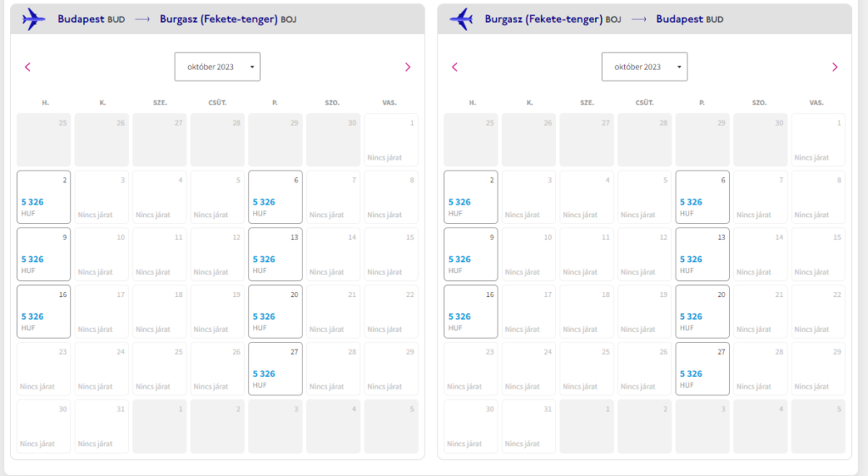Pick October 16 outbound flight
Image resolution: width=868 pixels, height=476 pixels.
(44, 311)
